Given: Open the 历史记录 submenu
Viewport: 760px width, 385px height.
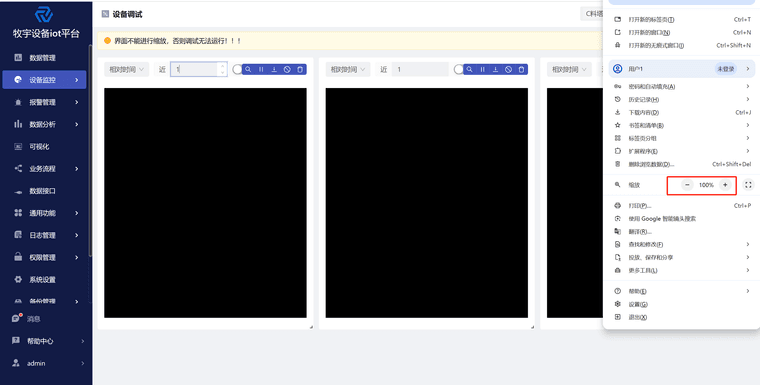Looking at the screenshot, I should [681, 99].
